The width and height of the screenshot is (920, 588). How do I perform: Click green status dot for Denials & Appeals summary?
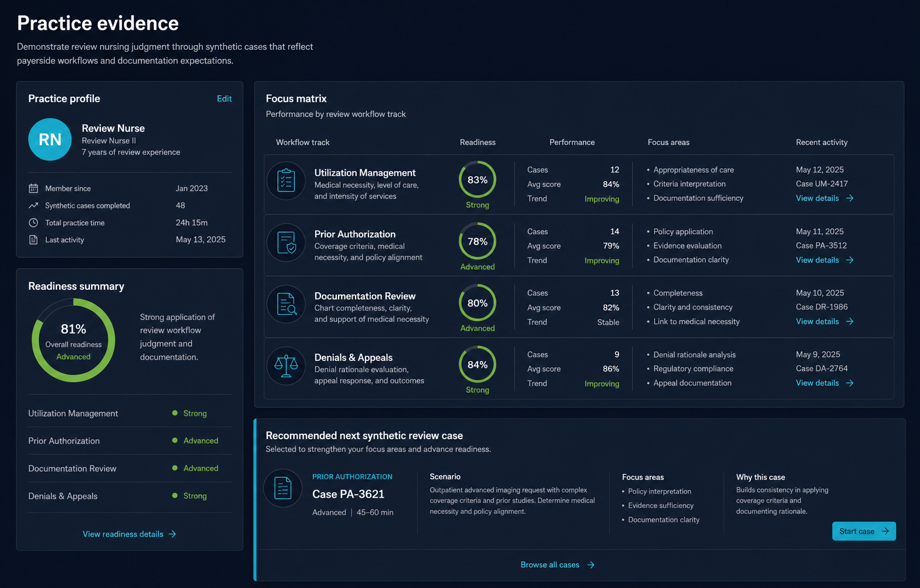pos(175,495)
